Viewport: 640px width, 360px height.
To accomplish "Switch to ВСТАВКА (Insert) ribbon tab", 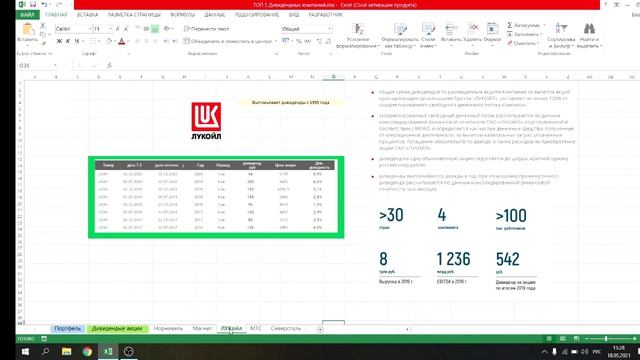I will [87, 15].
